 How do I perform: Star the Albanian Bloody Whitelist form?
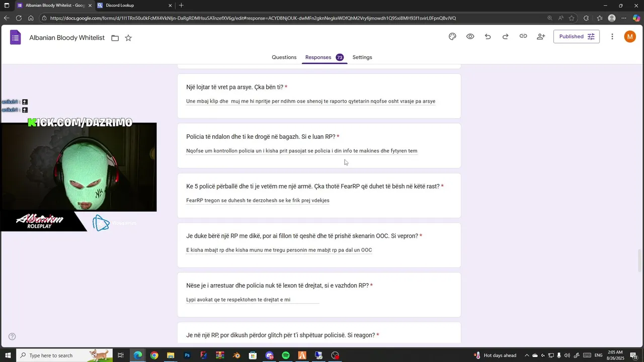click(128, 38)
